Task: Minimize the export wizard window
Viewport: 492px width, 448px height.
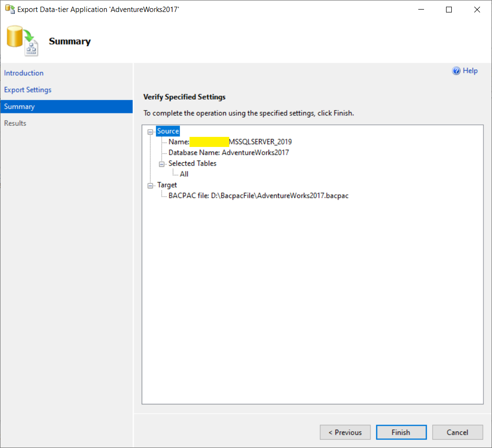Action: point(421,10)
